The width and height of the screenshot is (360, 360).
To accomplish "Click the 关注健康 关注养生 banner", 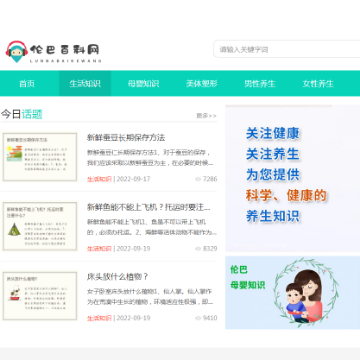I will pos(293,178).
